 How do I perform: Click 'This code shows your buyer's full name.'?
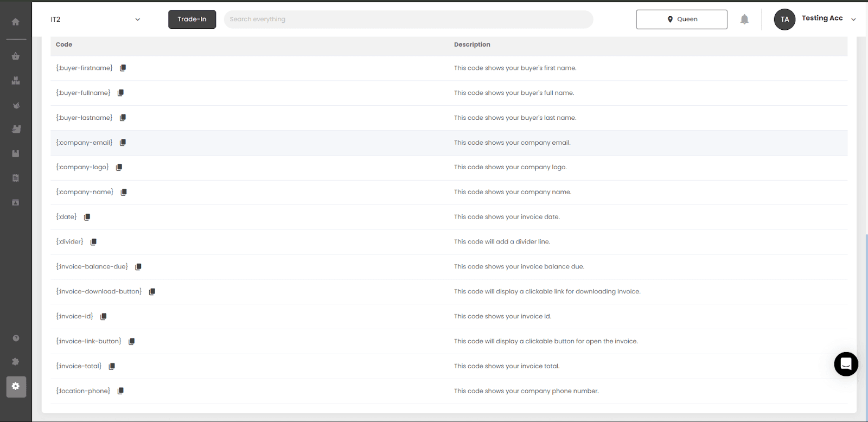click(x=514, y=93)
